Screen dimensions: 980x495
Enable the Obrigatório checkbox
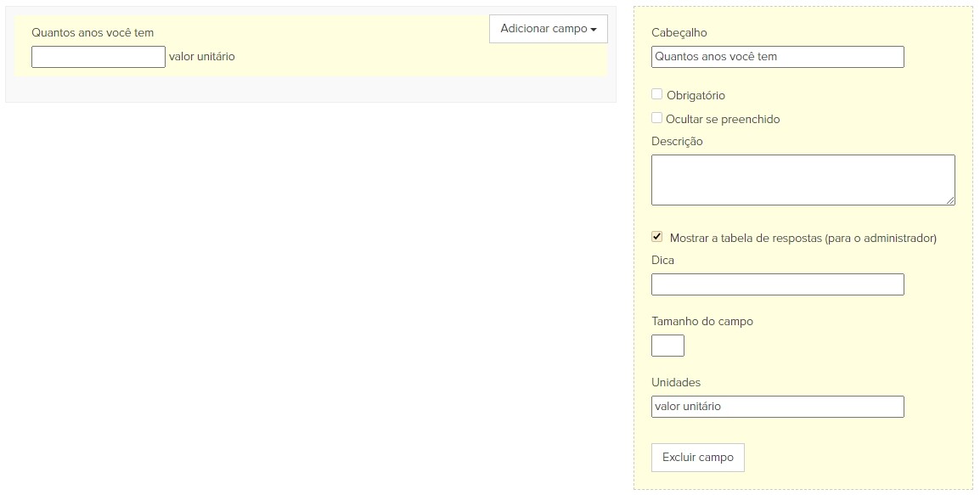(x=657, y=94)
